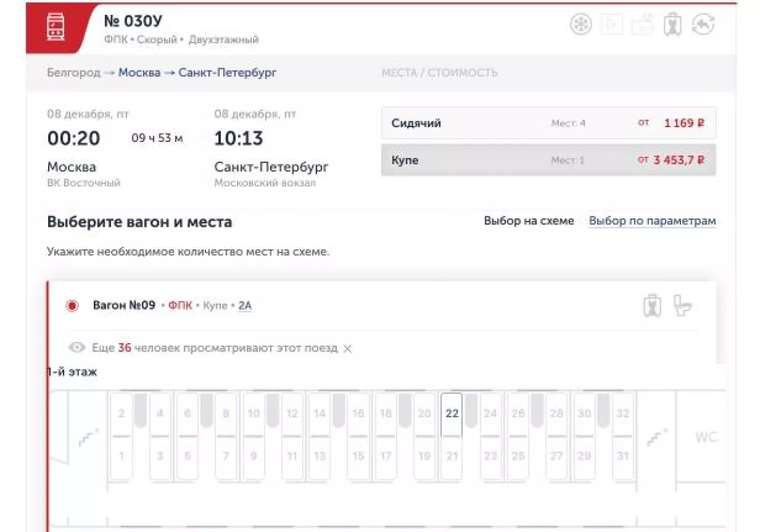Click the toilet icon for carriage 09

pyautogui.click(x=682, y=306)
